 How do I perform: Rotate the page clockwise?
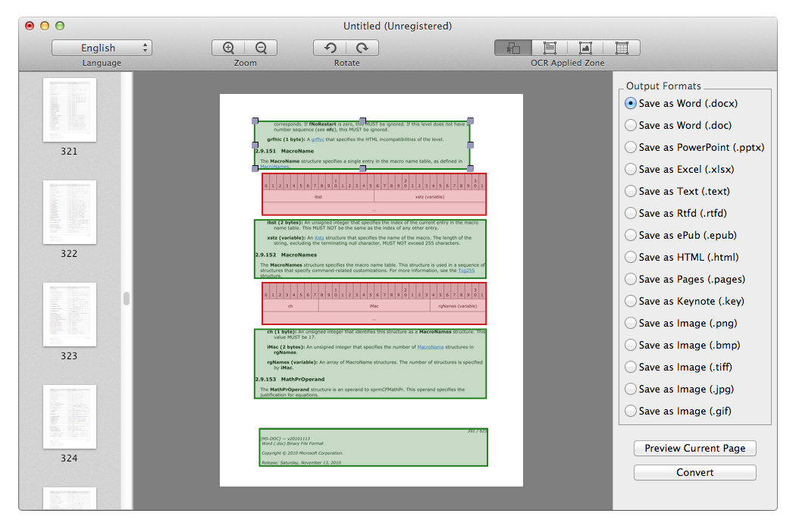point(362,48)
